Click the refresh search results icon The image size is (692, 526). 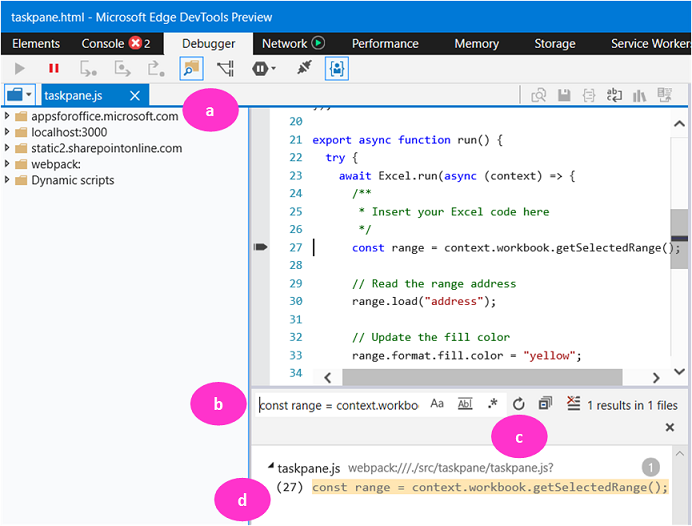pyautogui.click(x=519, y=403)
